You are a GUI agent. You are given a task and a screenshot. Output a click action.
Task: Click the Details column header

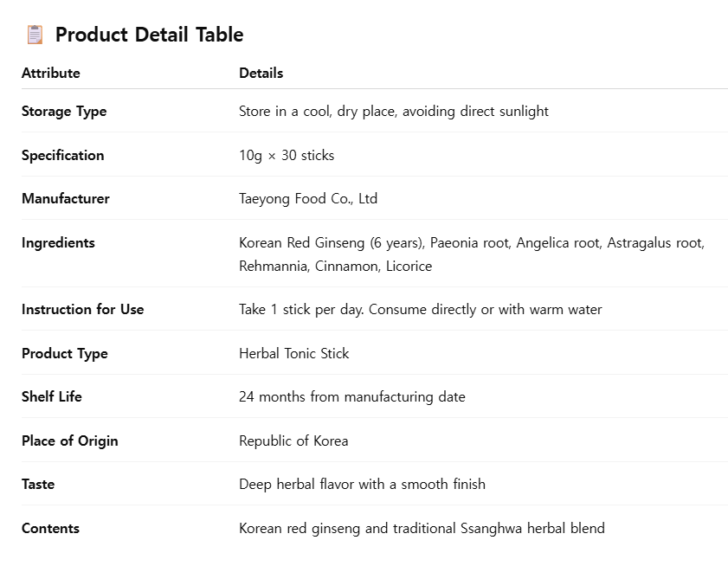pos(261,73)
